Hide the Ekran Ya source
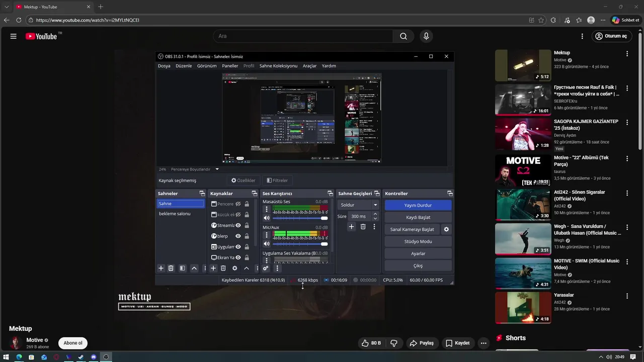The height and width of the screenshot is (362, 644). 238,257
